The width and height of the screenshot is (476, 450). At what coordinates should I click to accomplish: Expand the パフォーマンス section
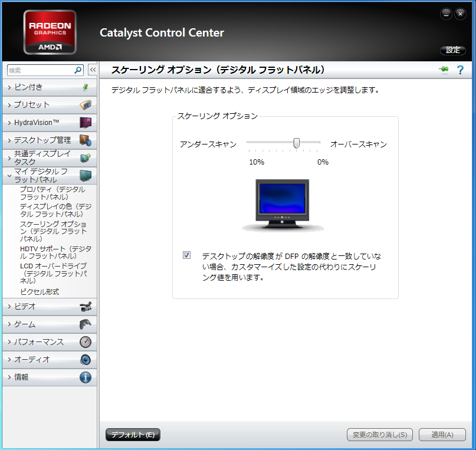click(50, 342)
